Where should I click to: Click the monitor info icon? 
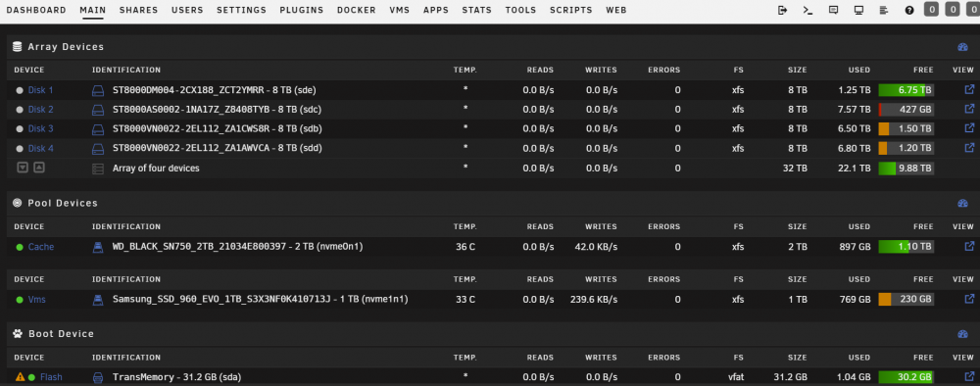pos(858,10)
